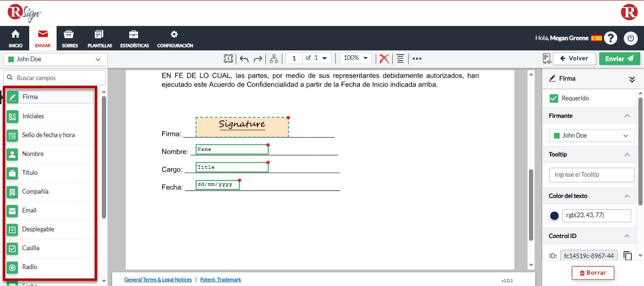Click the redo arrow in toolbar
This screenshot has width=644, height=286.
point(258,58)
